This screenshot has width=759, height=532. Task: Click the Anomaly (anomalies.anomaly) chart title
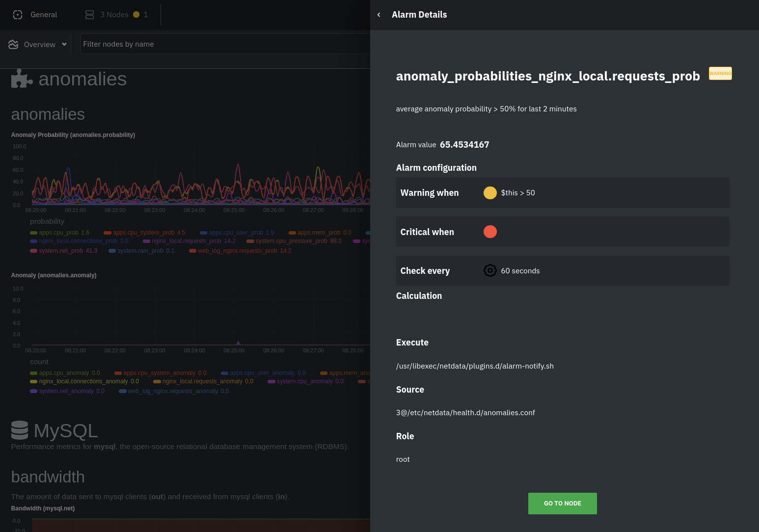[54, 275]
